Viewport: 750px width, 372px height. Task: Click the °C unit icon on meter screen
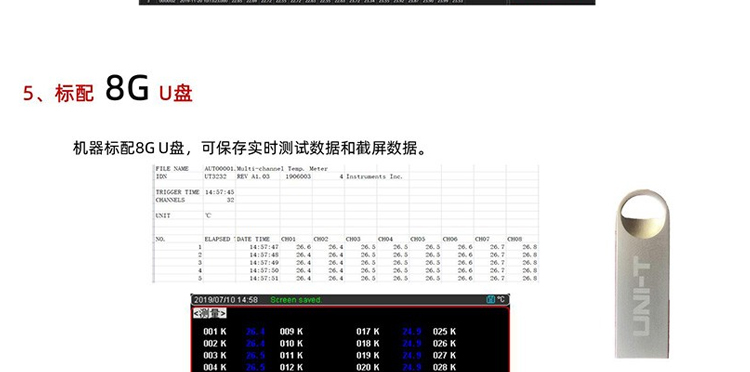(x=500, y=299)
